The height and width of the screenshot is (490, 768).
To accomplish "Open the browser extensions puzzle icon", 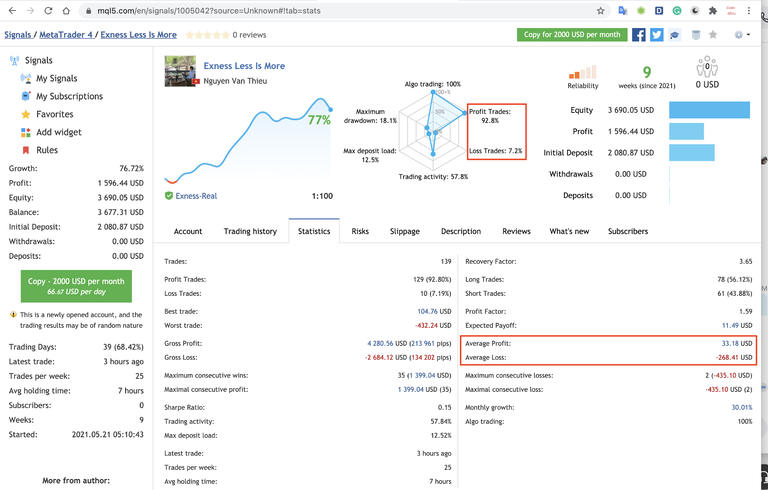I will 712,10.
